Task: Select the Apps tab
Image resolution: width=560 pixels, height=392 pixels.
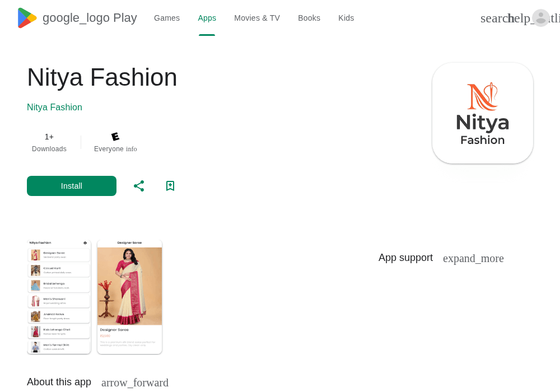Action: [207, 18]
